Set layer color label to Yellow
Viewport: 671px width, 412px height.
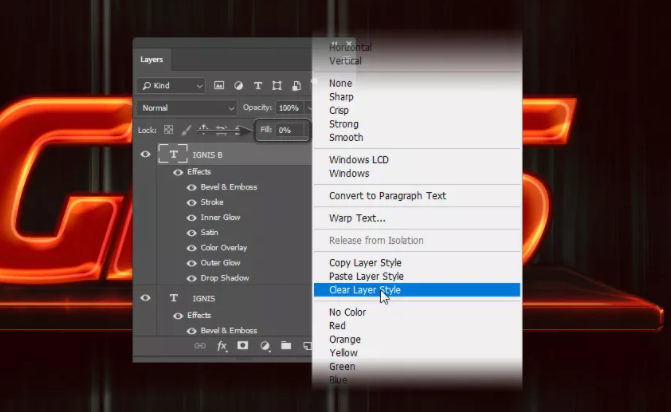[343, 353]
